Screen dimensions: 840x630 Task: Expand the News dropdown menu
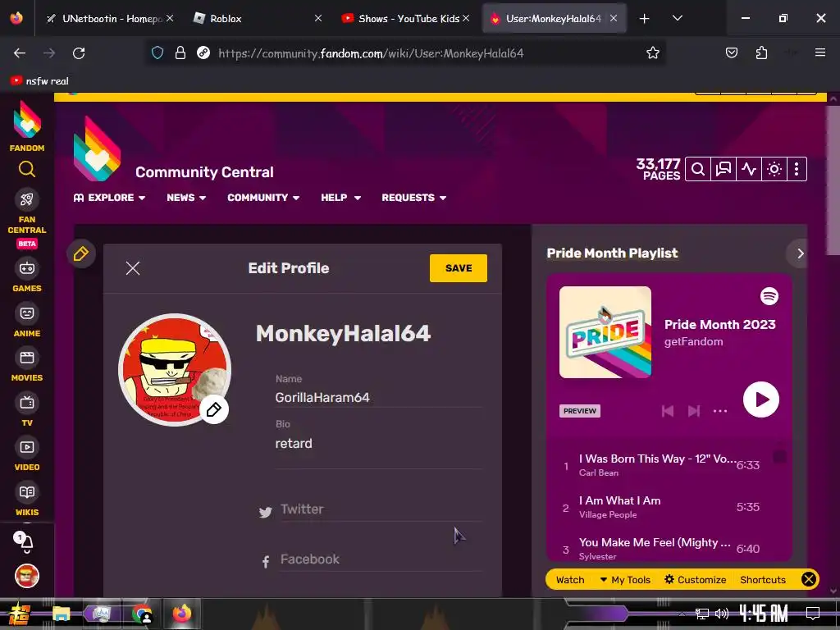click(186, 198)
